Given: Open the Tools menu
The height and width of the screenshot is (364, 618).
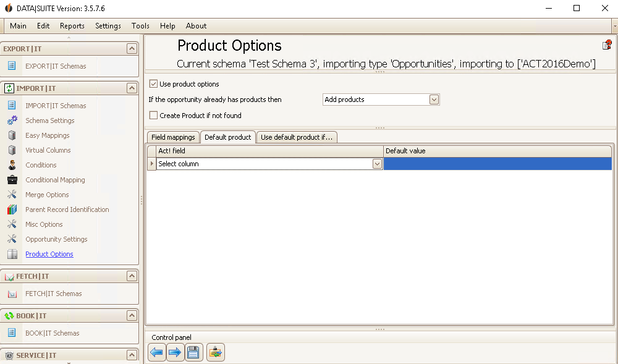Looking at the screenshot, I should point(140,25).
